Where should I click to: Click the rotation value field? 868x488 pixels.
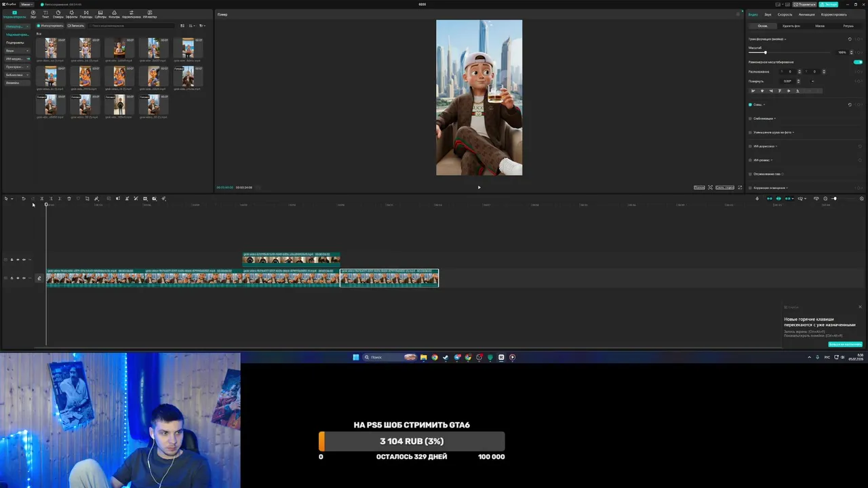point(789,81)
